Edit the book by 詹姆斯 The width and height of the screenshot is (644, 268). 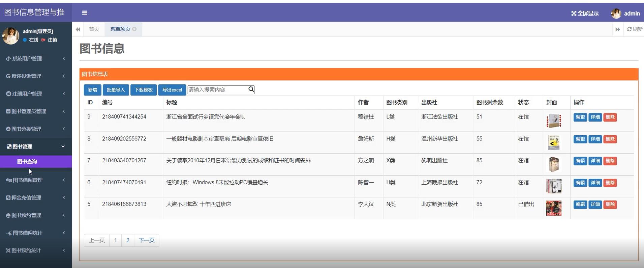580,139
